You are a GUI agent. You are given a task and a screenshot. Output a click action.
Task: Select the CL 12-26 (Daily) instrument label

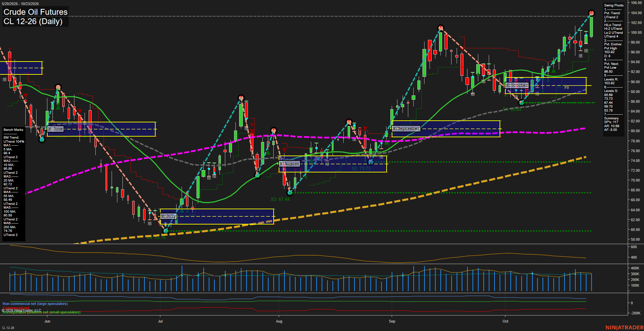(x=33, y=21)
